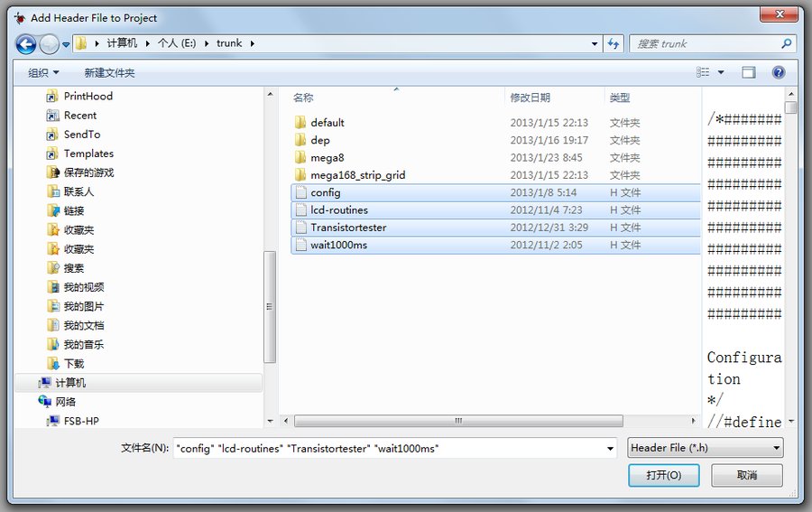
Task: Click the 打开(O) button
Action: coord(663,475)
